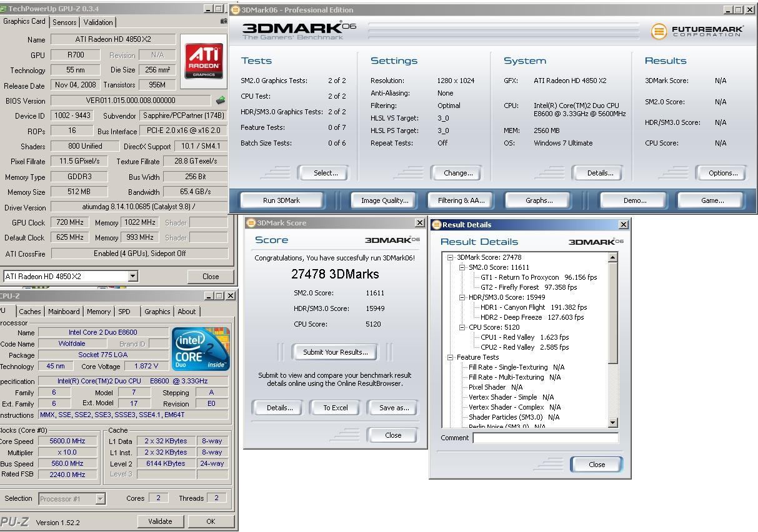
Task: Click the Comment input field
Action: coord(546,438)
